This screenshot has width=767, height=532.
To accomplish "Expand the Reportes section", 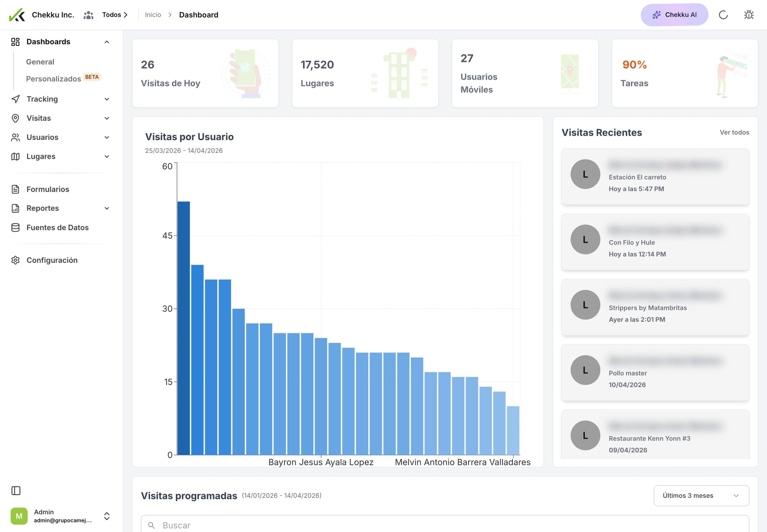I will [107, 208].
